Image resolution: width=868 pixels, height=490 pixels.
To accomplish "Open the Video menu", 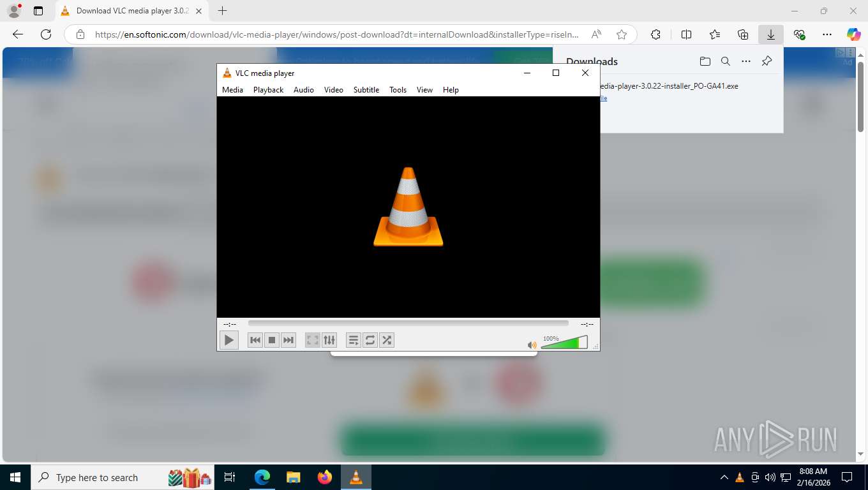I will point(333,90).
